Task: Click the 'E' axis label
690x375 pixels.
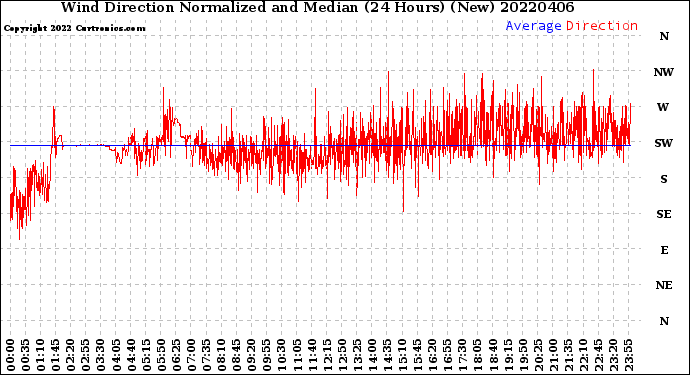Action: click(664, 250)
